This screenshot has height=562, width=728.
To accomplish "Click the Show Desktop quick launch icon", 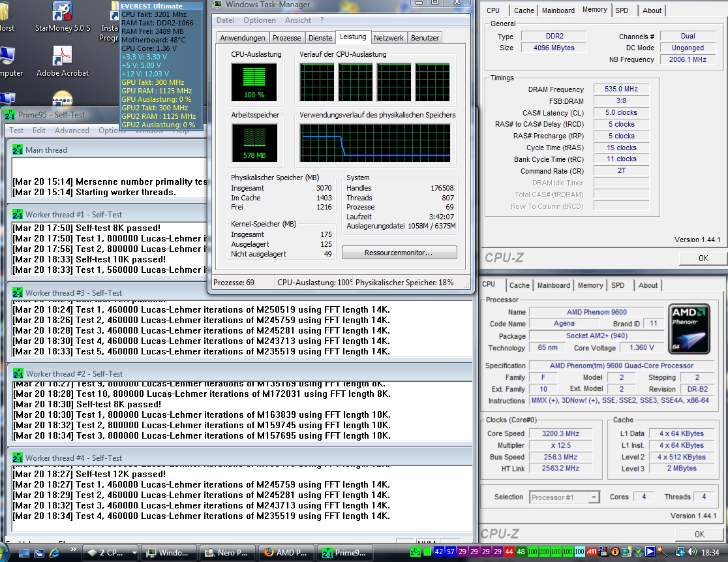I will tap(24, 553).
